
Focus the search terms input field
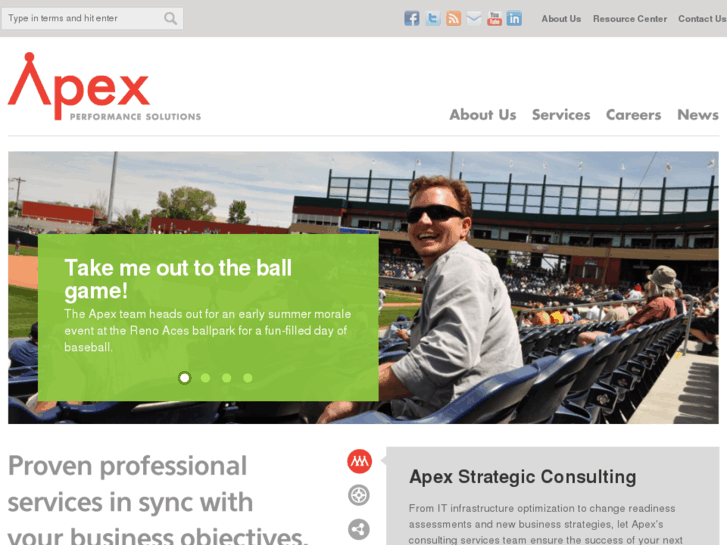click(x=83, y=19)
